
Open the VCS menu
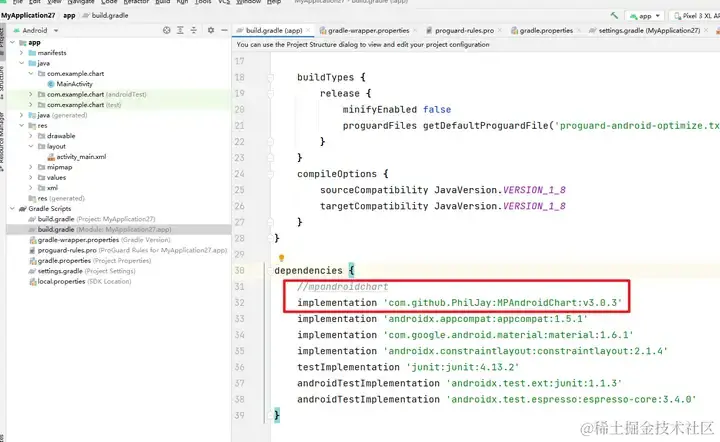(x=224, y=2)
